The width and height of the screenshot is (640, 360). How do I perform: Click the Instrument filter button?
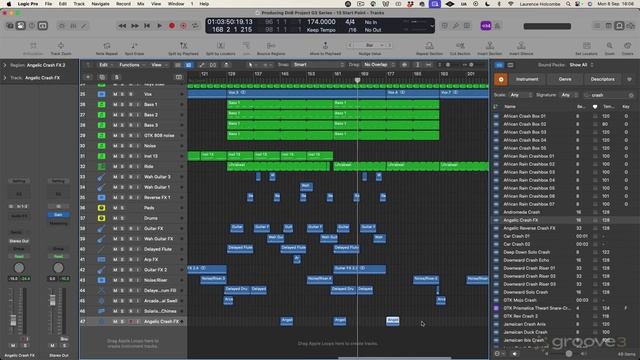coord(527,79)
